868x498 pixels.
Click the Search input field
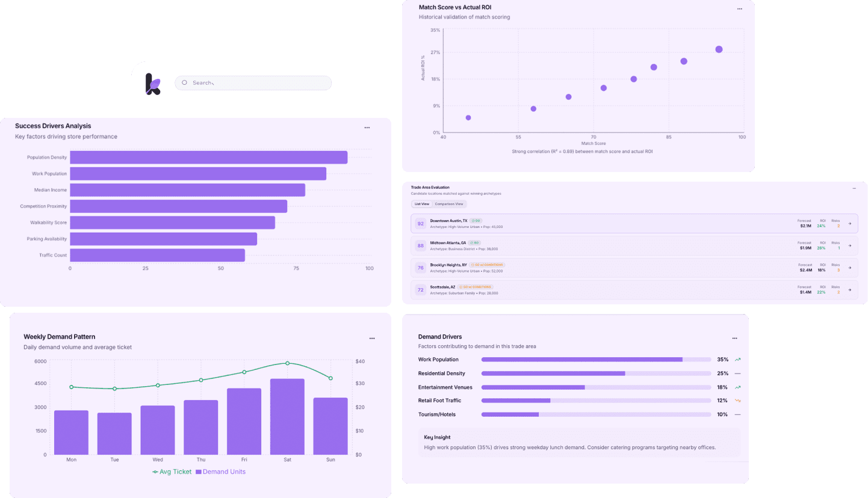[x=259, y=83]
